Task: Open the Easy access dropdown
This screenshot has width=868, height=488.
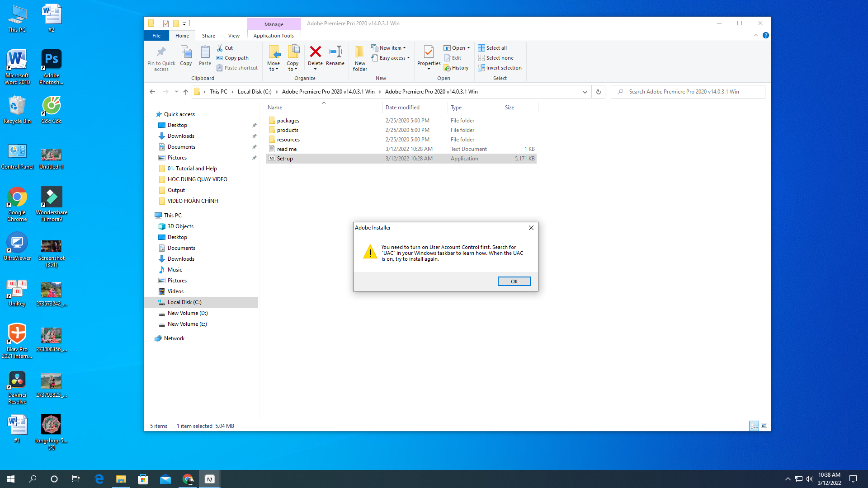Action: click(391, 58)
